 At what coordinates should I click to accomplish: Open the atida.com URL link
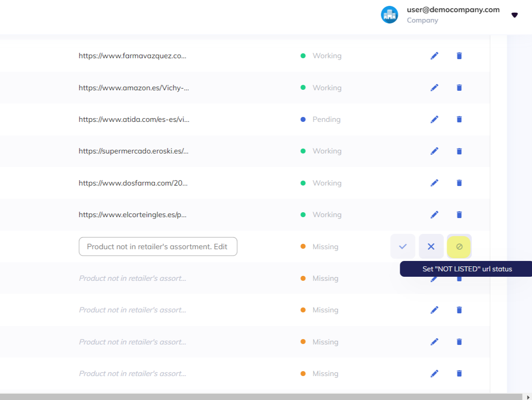point(134,120)
